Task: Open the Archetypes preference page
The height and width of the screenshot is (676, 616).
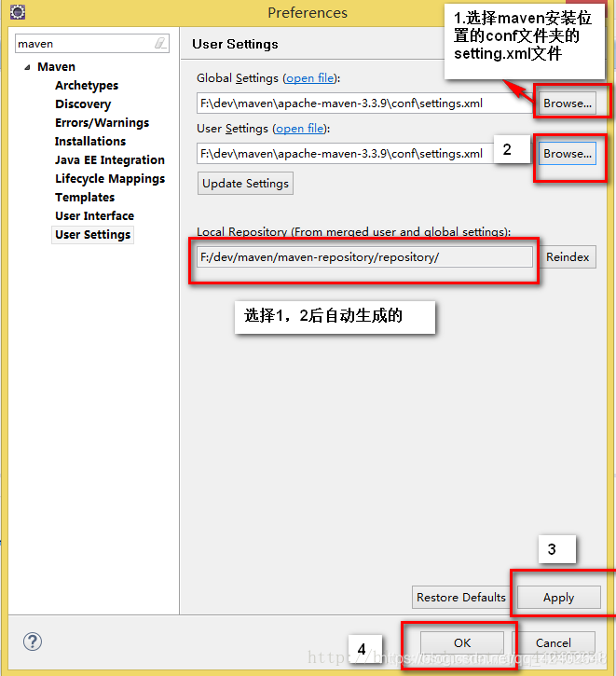Action: pyautogui.click(x=87, y=86)
